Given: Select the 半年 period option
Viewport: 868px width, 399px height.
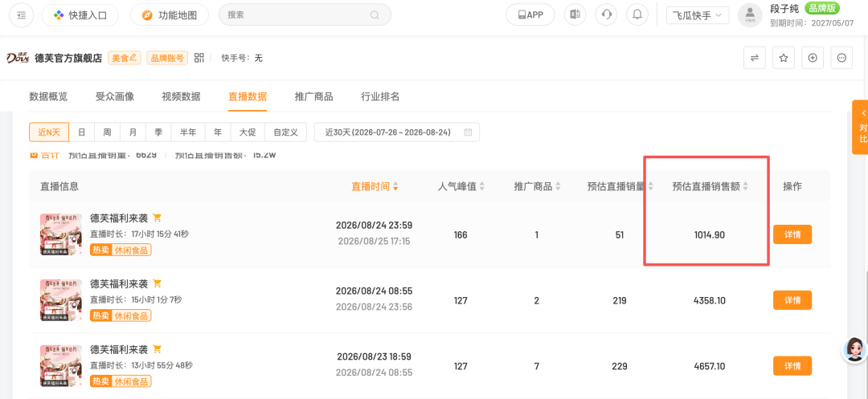Looking at the screenshot, I should [188, 132].
